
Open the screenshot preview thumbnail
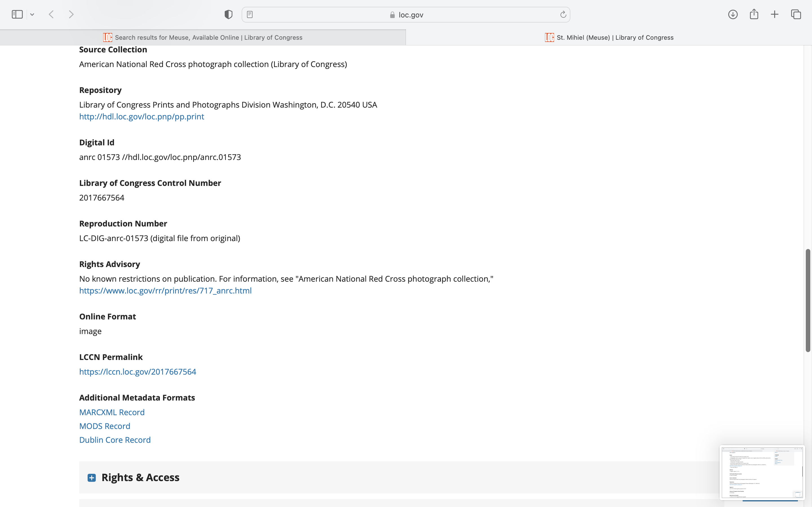tap(762, 472)
